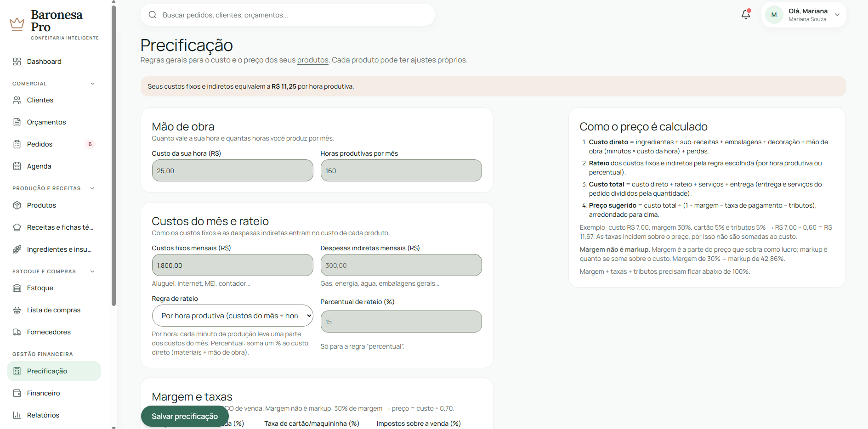Viewport: 868px width, 429px height.
Task: Click the Relatórios bar chart icon
Action: 17,415
